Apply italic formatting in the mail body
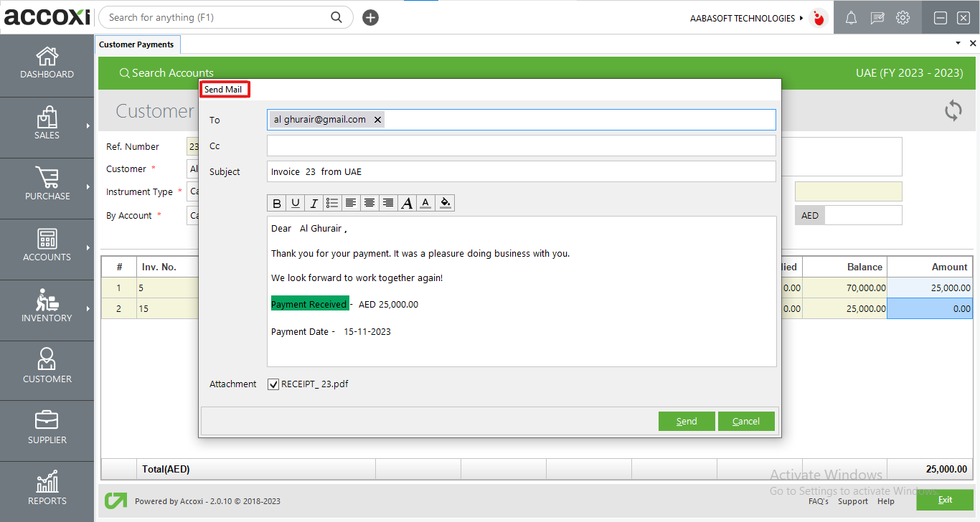This screenshot has width=980, height=522. (x=314, y=202)
